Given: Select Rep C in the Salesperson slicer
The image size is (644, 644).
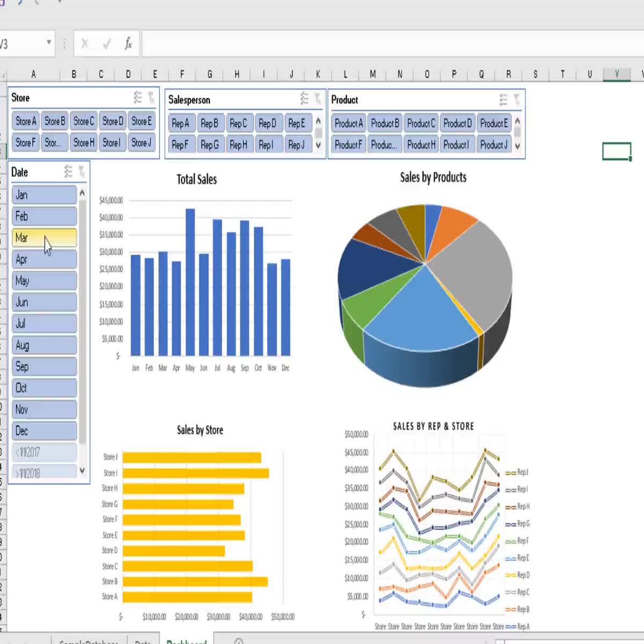Looking at the screenshot, I should point(239,123).
